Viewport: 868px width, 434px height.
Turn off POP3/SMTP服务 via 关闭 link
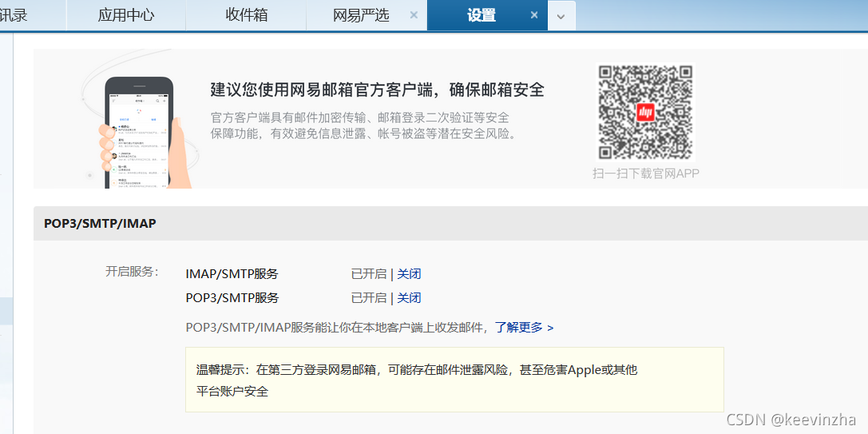coord(409,298)
